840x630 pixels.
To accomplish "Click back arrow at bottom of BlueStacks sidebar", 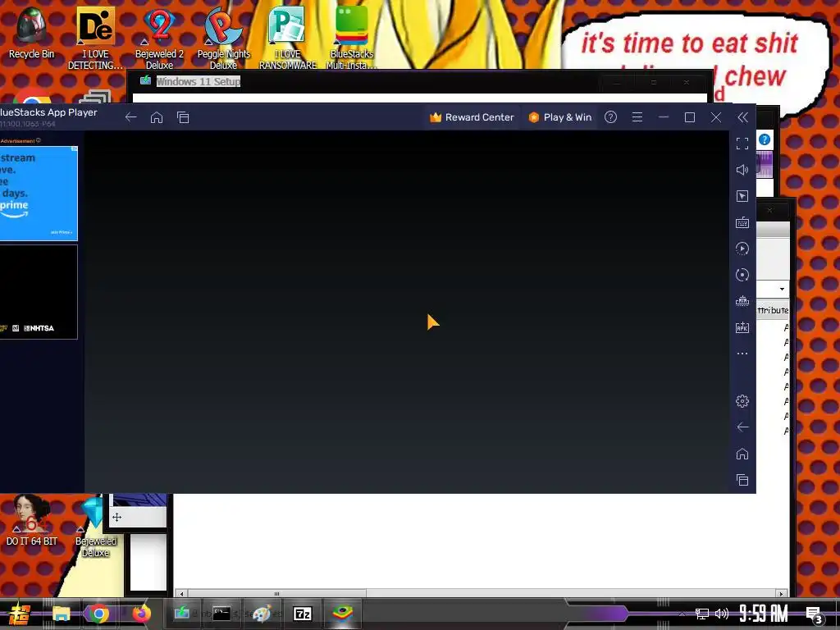I will 742,427.
